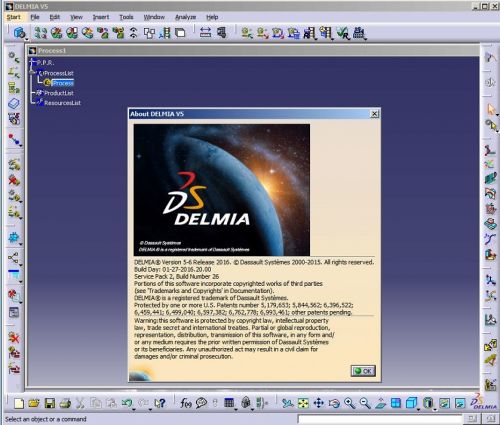Click the Copy icon
This screenshot has height=425, width=500.
(x=96, y=403)
